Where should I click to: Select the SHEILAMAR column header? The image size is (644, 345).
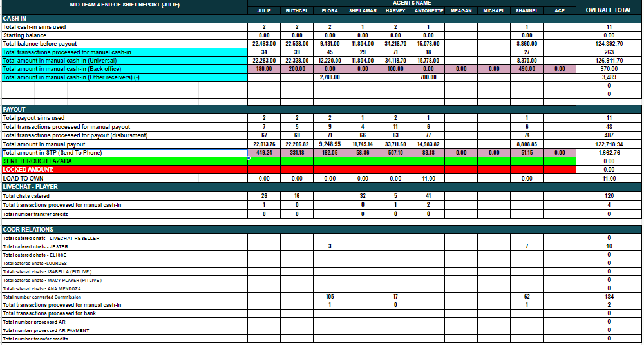pos(363,11)
